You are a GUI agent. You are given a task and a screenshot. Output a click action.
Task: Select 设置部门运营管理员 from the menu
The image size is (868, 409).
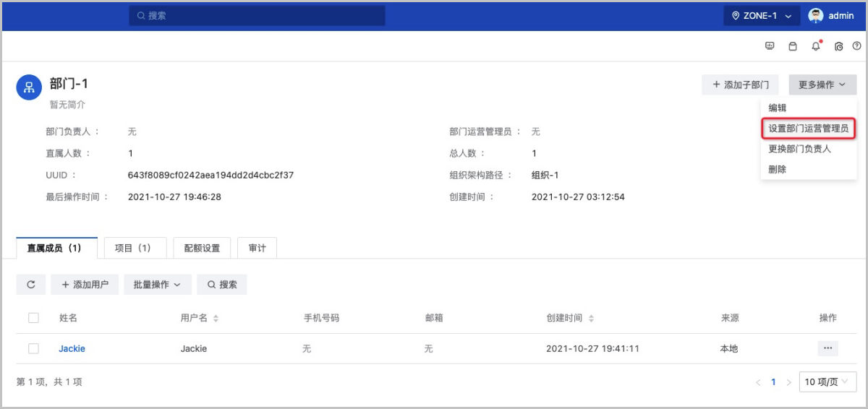(808, 129)
